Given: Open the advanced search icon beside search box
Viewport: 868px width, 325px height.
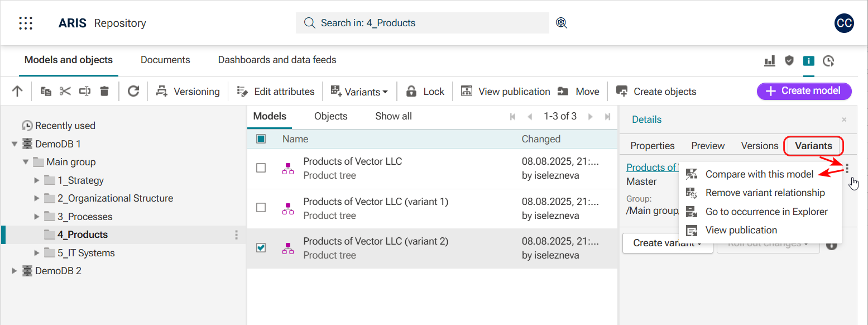Looking at the screenshot, I should point(562,23).
